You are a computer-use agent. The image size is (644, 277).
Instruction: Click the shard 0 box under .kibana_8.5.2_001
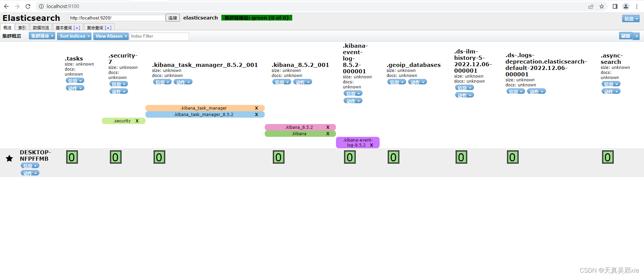278,157
